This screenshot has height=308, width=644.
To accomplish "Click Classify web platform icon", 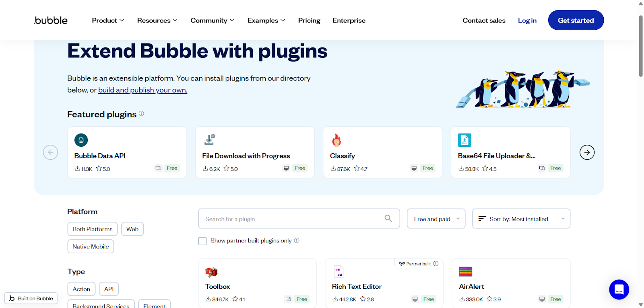I will pyautogui.click(x=414, y=168).
